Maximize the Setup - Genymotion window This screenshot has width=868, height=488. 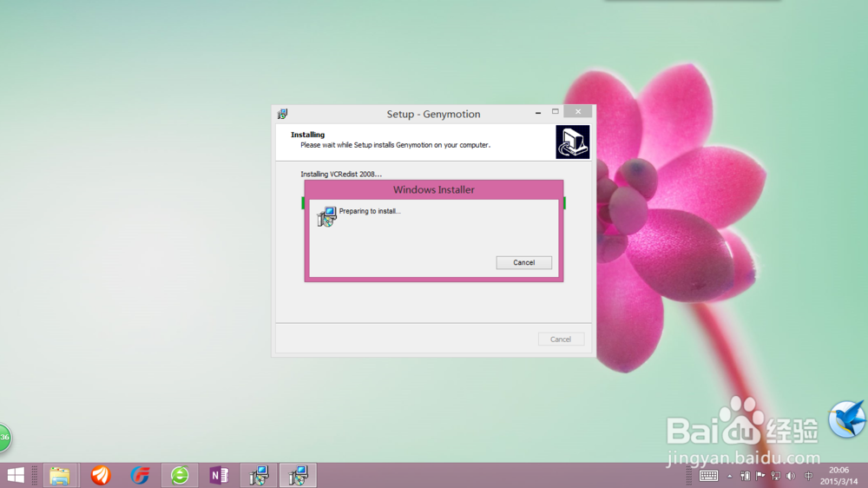[x=556, y=112]
